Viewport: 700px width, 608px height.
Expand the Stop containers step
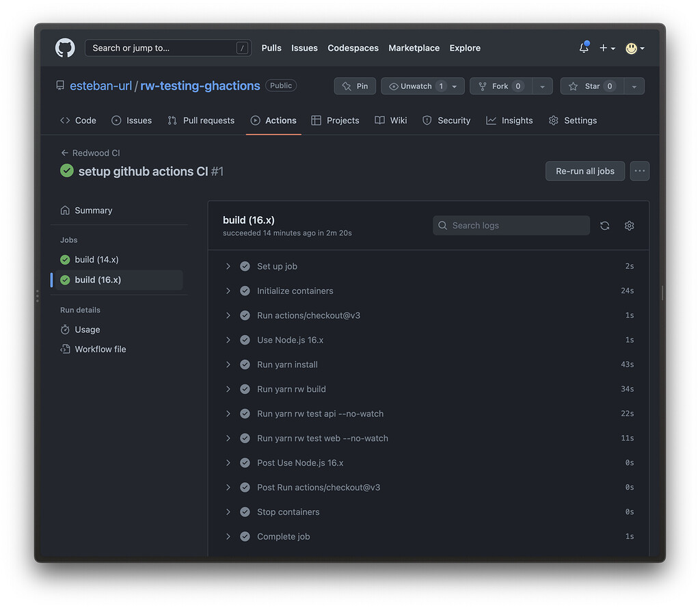click(429, 512)
